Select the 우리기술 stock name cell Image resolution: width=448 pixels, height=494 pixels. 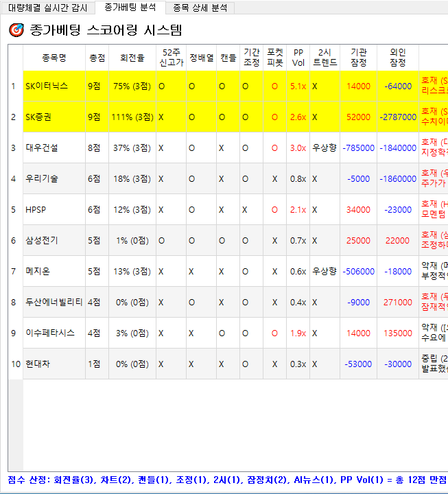click(x=54, y=178)
